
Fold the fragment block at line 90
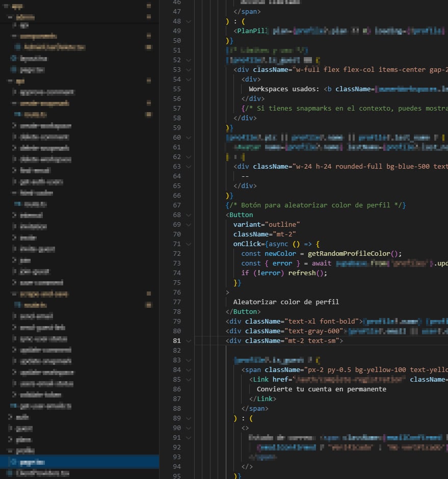pos(189,428)
